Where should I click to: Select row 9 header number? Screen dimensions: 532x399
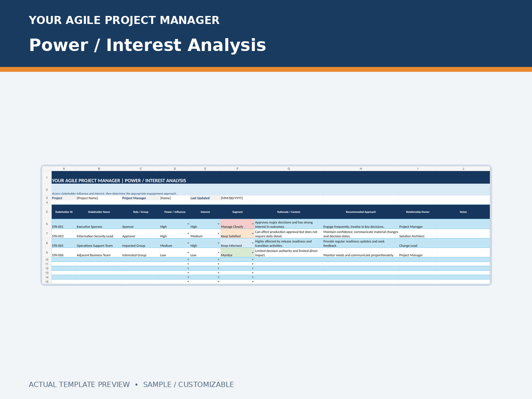(x=47, y=253)
